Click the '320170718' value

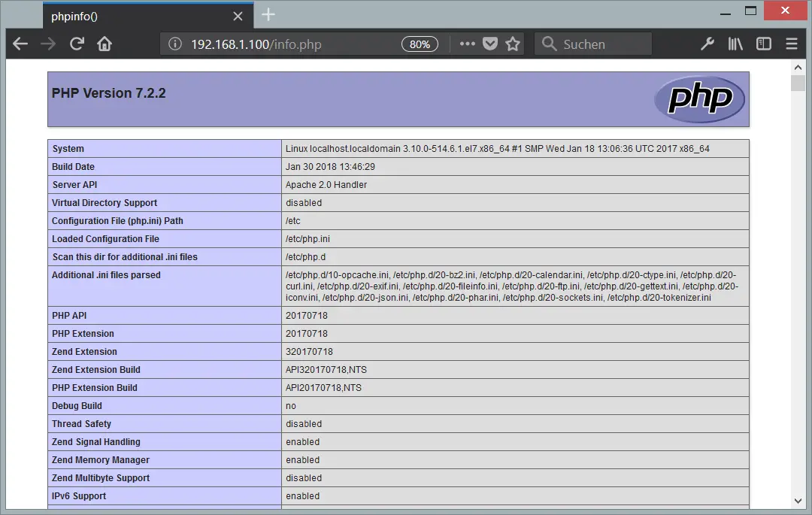click(309, 352)
